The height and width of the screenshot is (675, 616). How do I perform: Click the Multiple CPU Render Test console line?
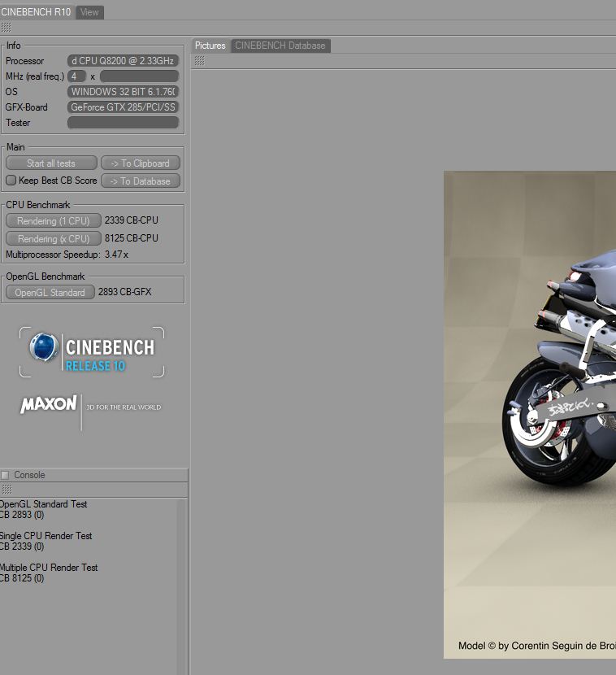click(49, 568)
